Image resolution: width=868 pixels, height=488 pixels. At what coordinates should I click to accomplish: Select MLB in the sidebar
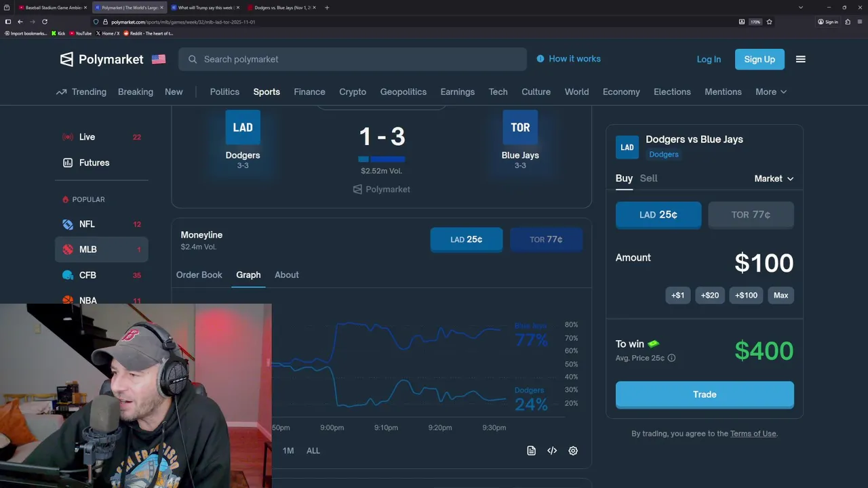coord(102,249)
